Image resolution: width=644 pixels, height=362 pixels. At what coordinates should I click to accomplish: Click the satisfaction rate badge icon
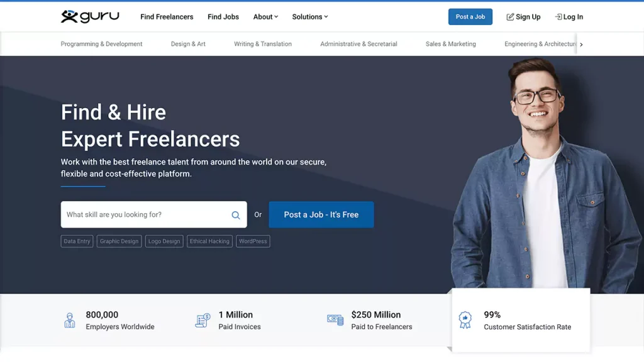465,320
